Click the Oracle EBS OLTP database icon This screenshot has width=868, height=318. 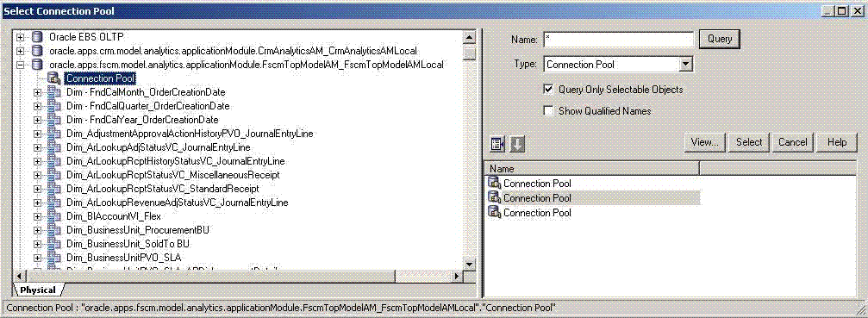[x=38, y=37]
